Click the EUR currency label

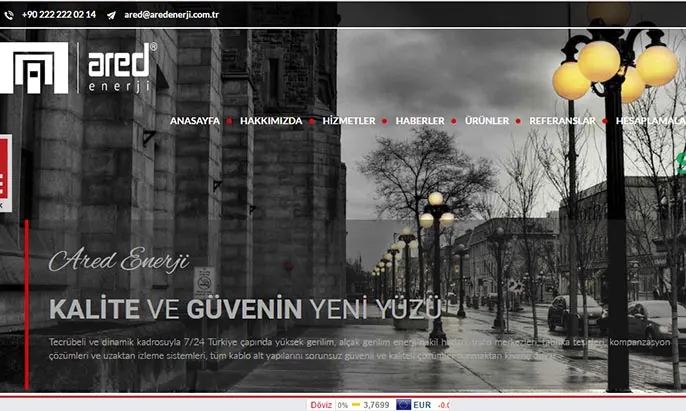422,405
